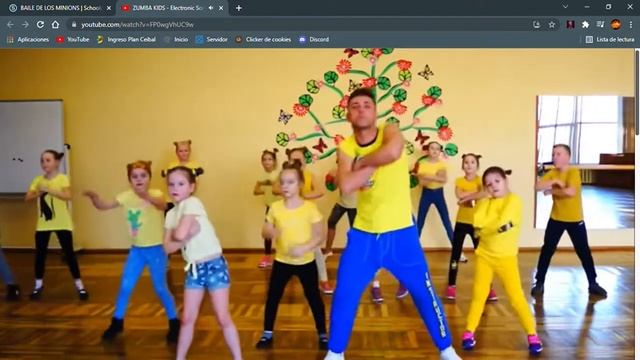Screen dimensions: 640x360
Task: Mute the ZUMBA KIDS tab audio
Action: point(211,8)
